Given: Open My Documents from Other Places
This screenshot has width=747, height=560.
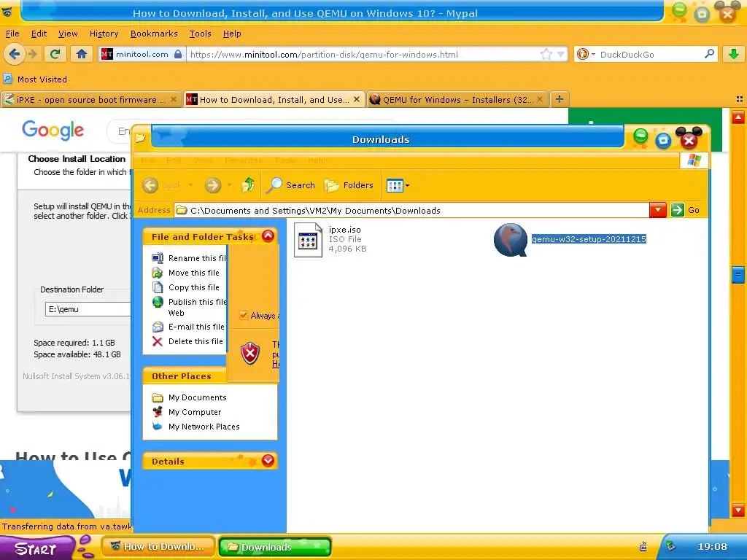Looking at the screenshot, I should click(189, 397).
